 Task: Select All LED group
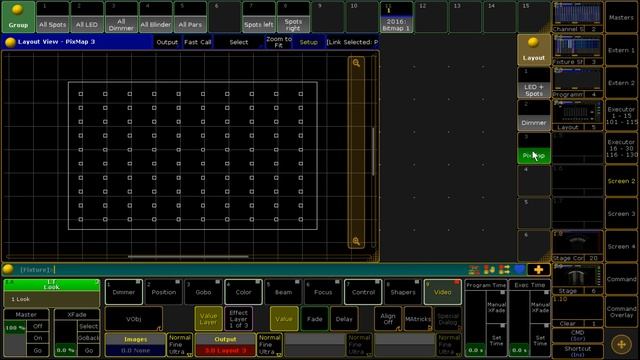coord(87,17)
